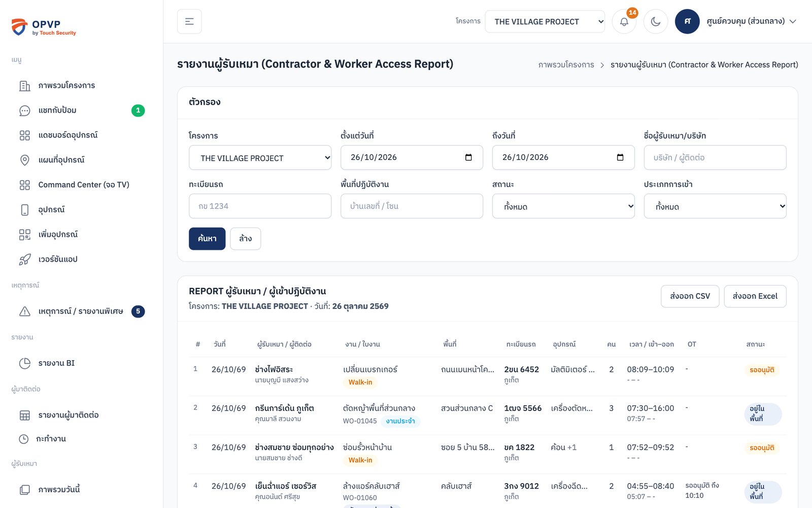
Task: Collapse sidebar with hamburger menu button
Action: pyautogui.click(x=189, y=21)
